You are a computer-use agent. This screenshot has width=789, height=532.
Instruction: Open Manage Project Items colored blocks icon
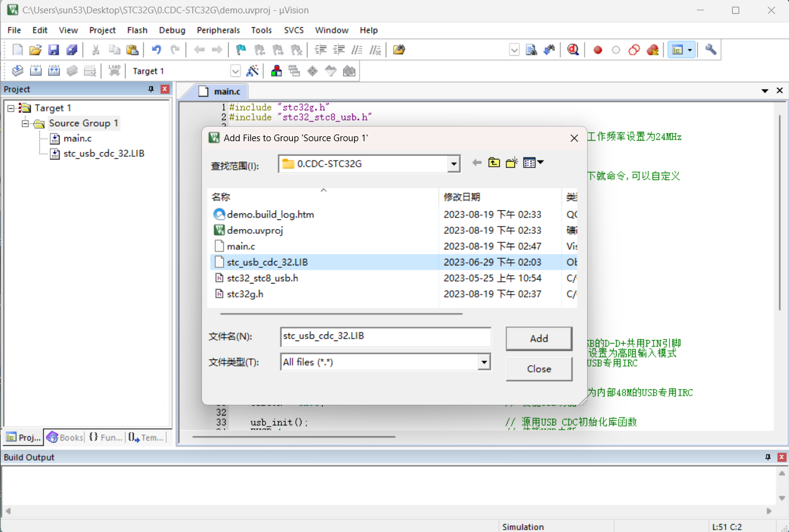[276, 71]
